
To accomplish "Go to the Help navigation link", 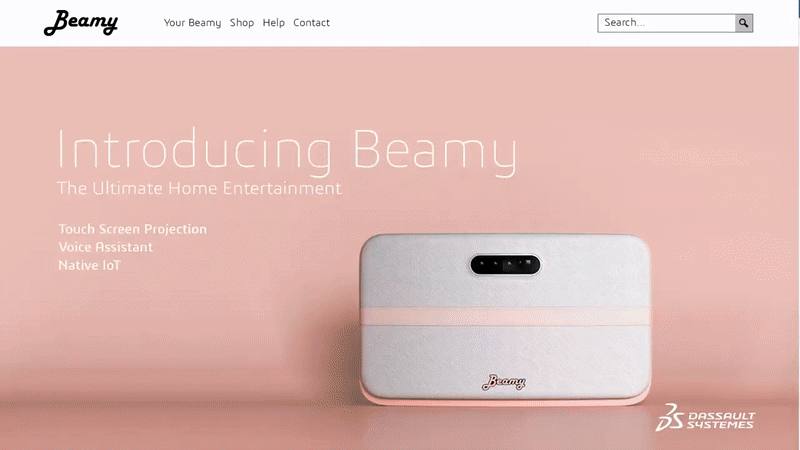I will 273,23.
